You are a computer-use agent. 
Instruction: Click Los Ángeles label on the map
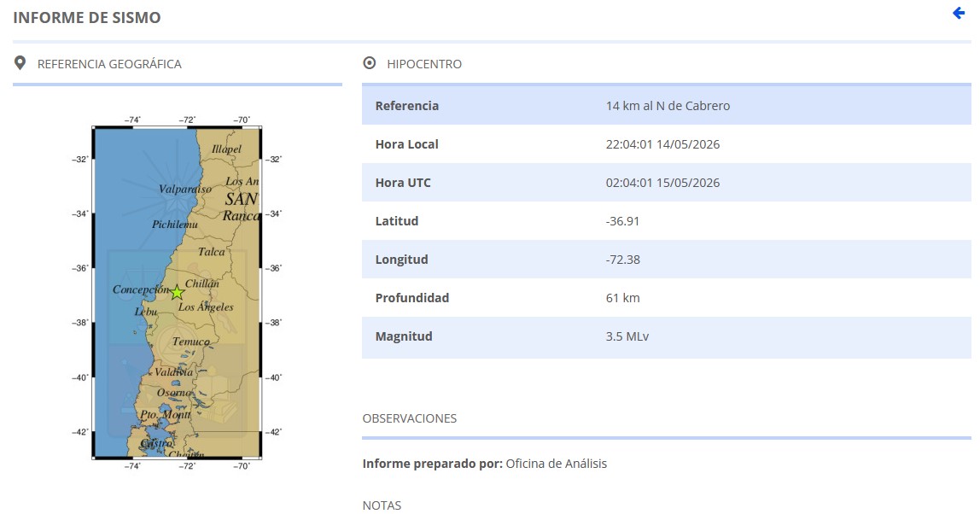click(x=206, y=307)
